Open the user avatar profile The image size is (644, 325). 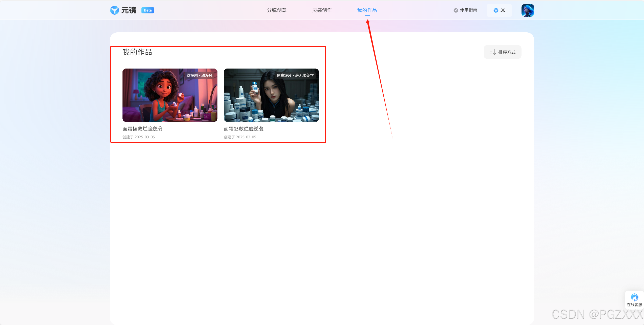click(x=528, y=10)
